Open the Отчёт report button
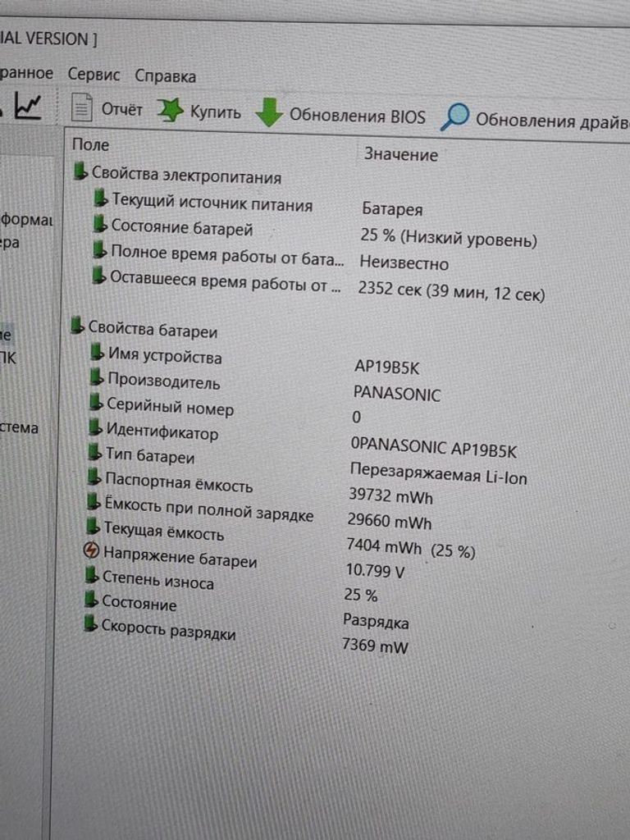Viewport: 630px width, 840px height. [107, 108]
